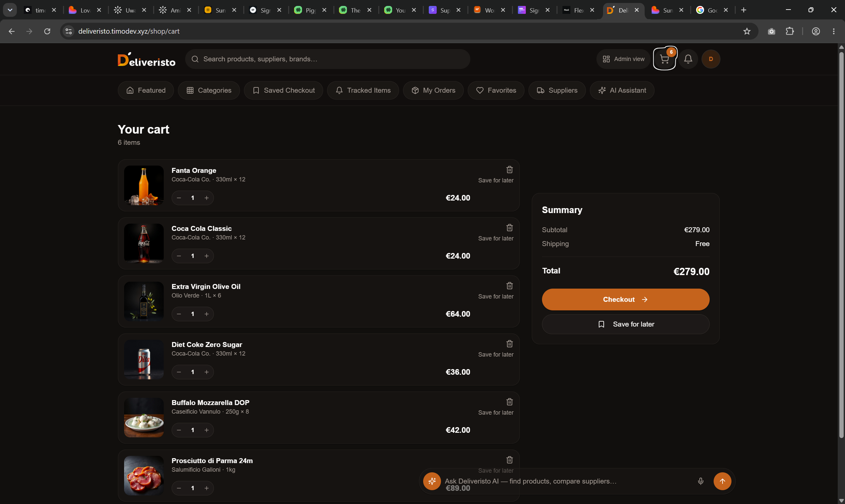Switch to Admin view

pos(624,59)
